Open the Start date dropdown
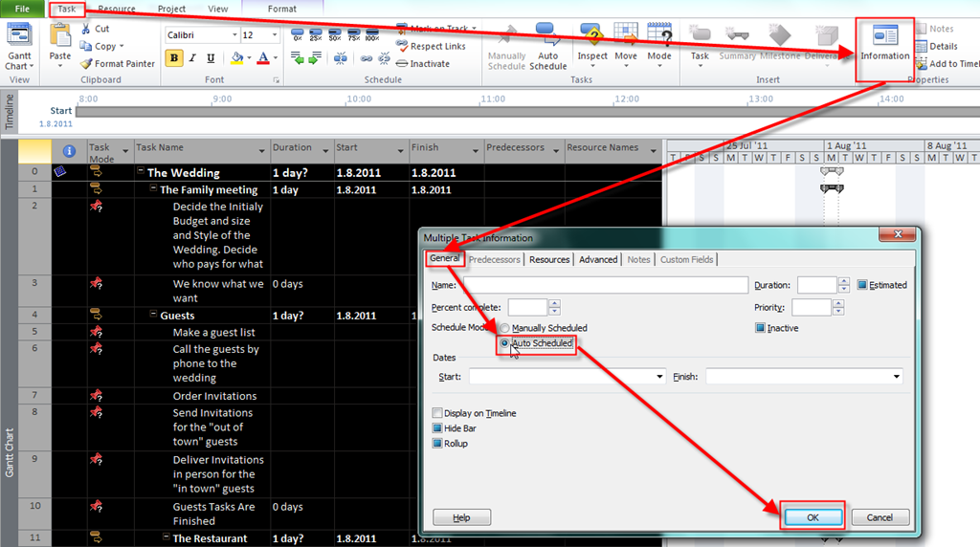The height and width of the screenshot is (547, 980). click(x=658, y=378)
